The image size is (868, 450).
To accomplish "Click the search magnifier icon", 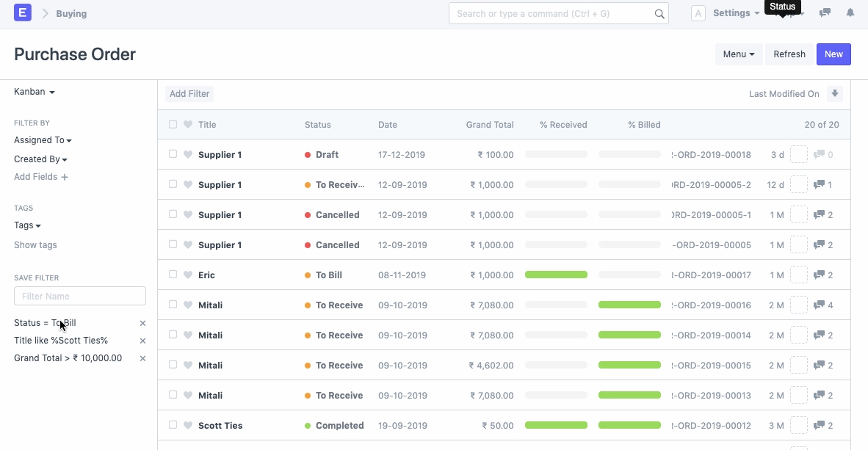I will coord(659,14).
